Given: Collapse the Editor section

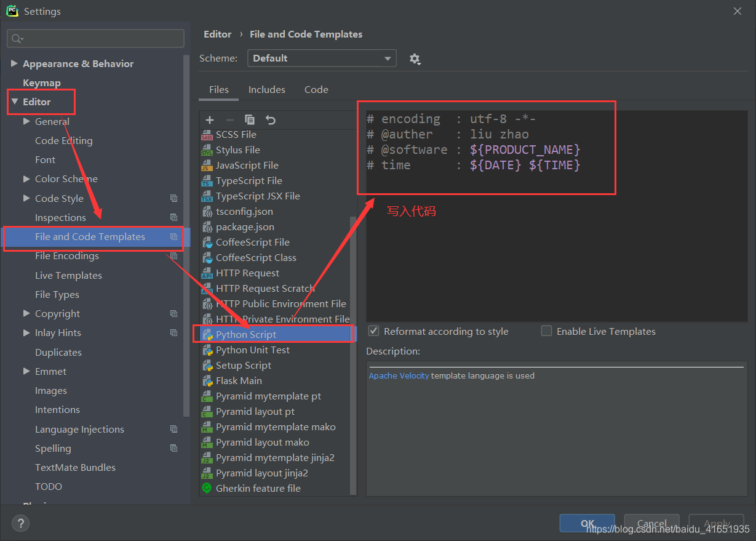Looking at the screenshot, I should [14, 102].
